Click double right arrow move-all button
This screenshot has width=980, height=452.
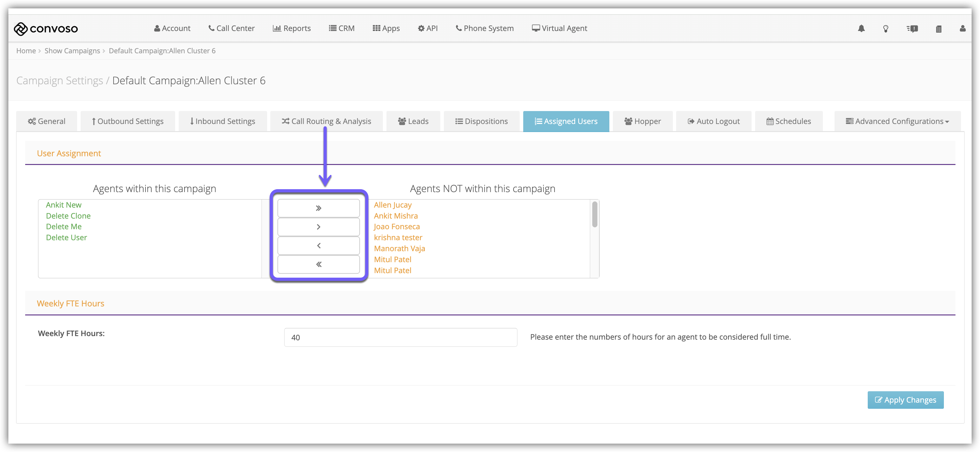(x=318, y=208)
